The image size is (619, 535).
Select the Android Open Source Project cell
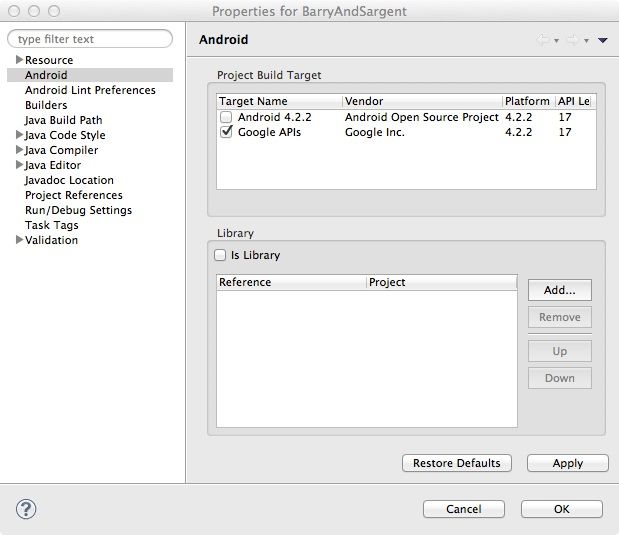(x=422, y=117)
